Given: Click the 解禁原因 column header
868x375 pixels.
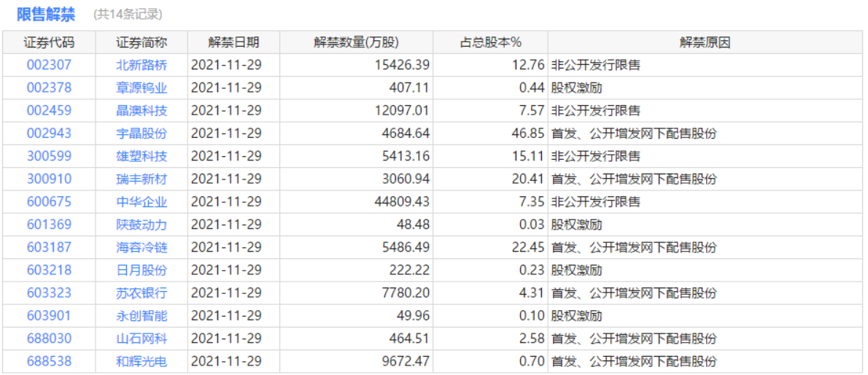Looking at the screenshot, I should [705, 42].
